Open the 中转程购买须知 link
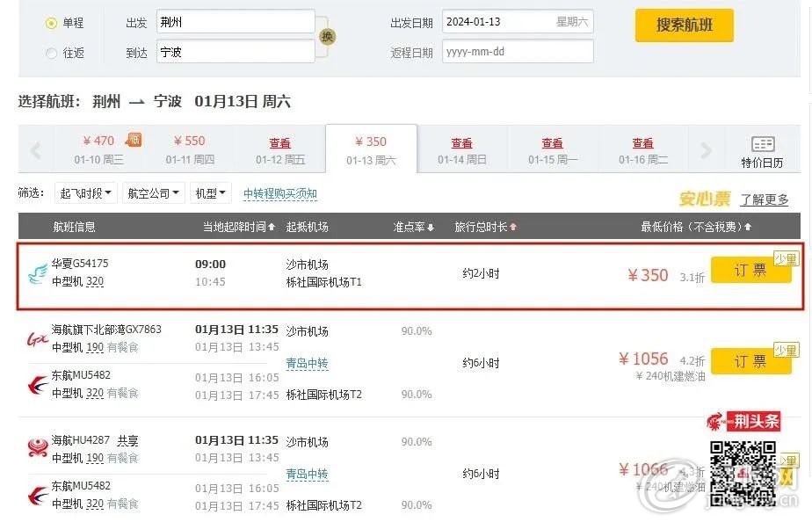This screenshot has height=522, width=812. click(x=280, y=193)
